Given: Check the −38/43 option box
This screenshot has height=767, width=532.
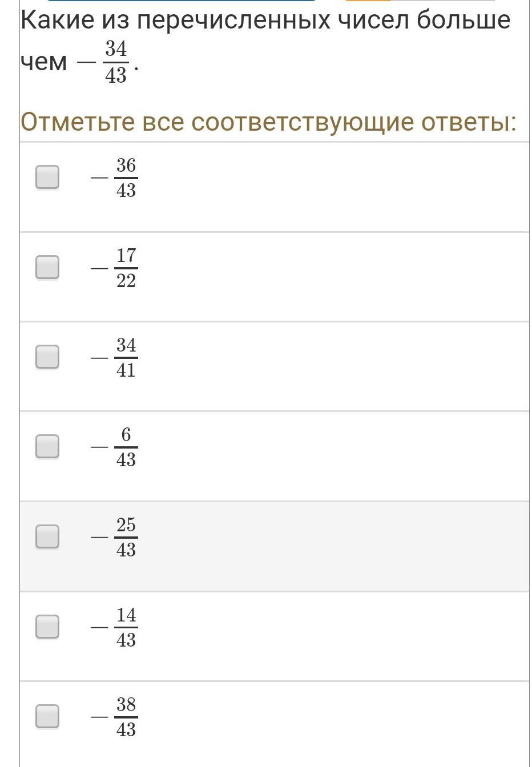Looking at the screenshot, I should click(x=47, y=716).
